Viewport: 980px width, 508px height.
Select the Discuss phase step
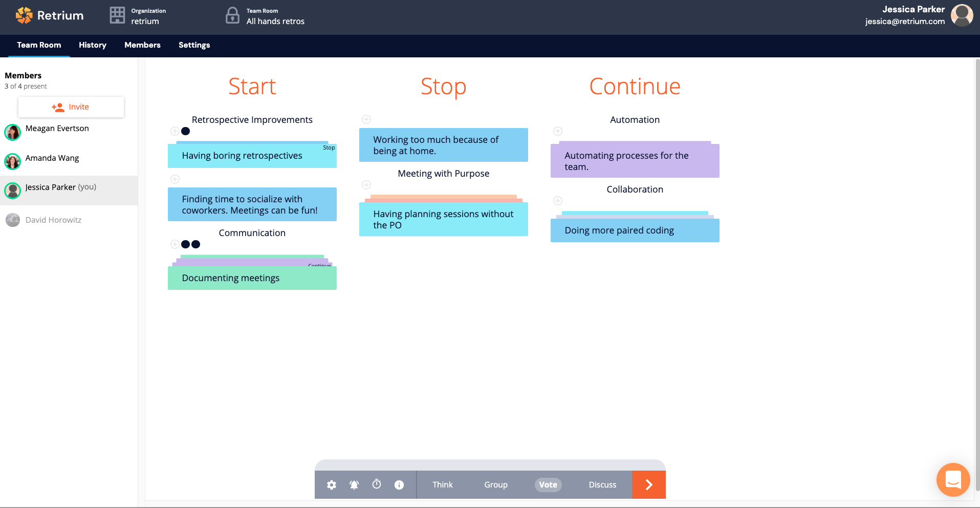click(602, 485)
